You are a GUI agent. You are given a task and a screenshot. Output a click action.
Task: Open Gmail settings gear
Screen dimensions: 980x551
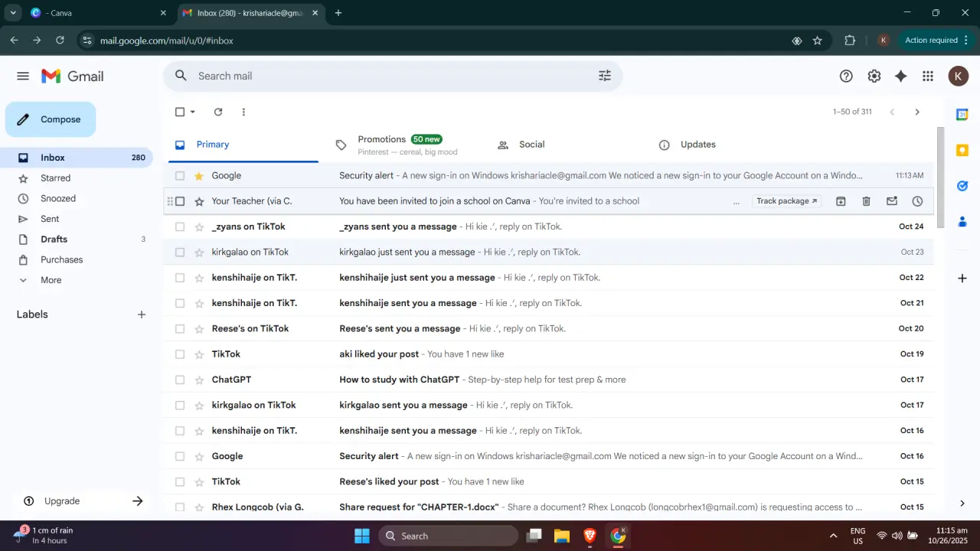point(874,76)
